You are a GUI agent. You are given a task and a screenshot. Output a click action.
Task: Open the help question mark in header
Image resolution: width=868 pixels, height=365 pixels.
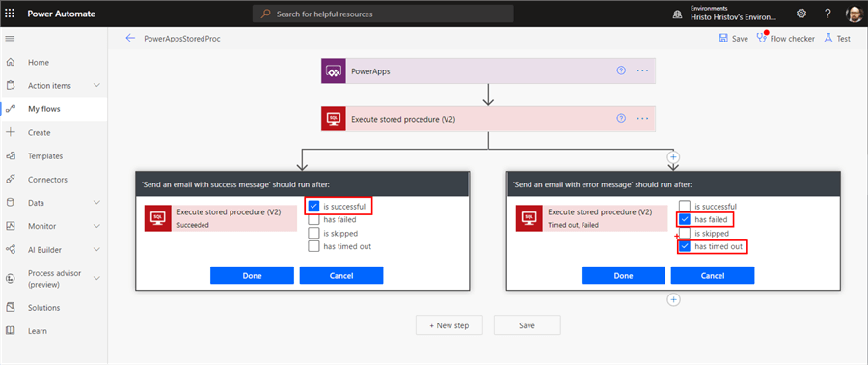[827, 14]
